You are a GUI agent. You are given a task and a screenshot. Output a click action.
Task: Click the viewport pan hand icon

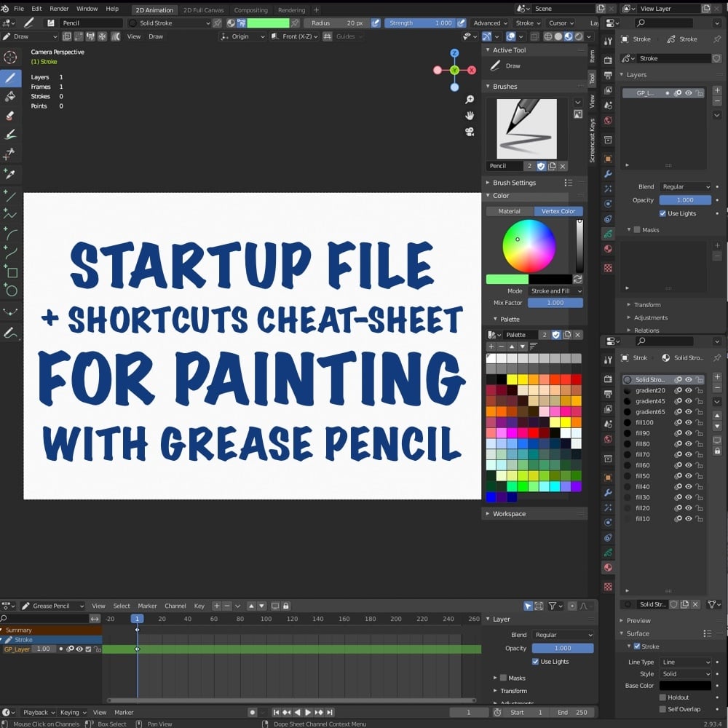(x=470, y=116)
